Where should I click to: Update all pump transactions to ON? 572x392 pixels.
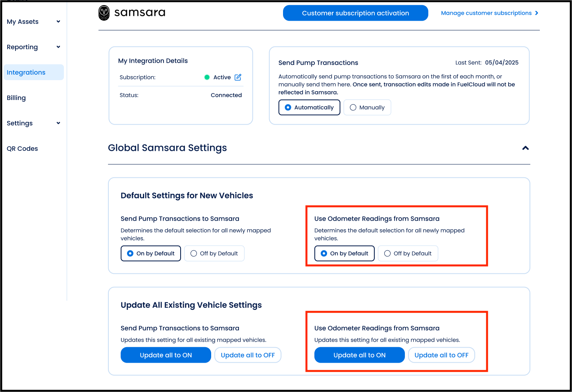pos(166,355)
